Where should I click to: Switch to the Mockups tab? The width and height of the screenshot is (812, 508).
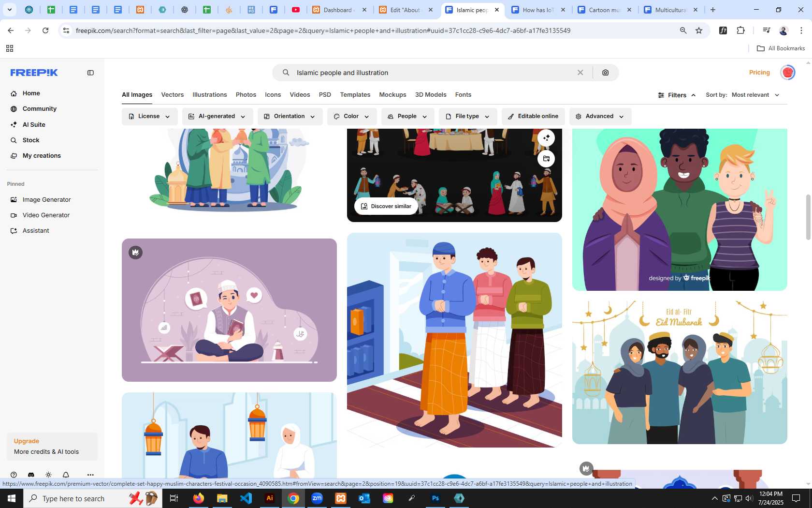392,95
